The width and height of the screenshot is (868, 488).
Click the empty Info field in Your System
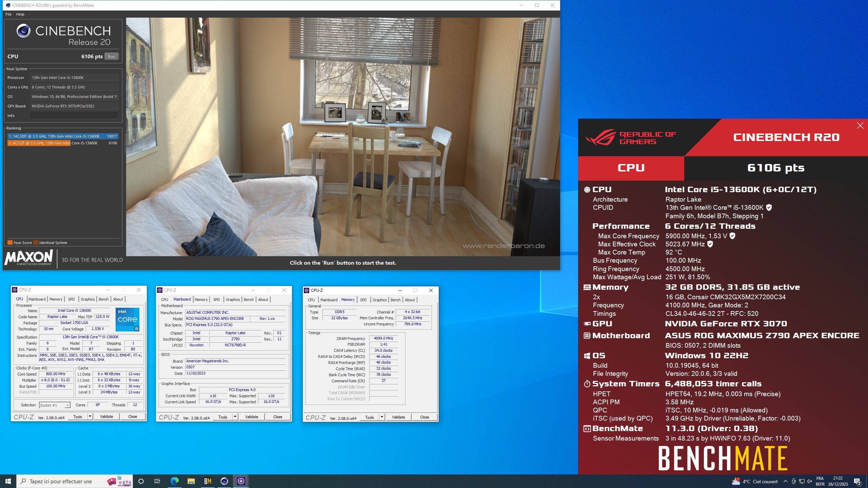(74, 116)
